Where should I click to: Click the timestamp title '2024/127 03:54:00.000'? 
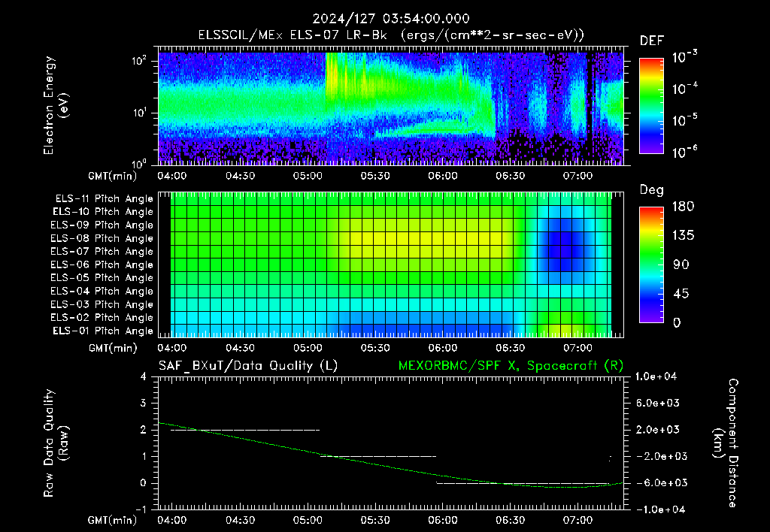pos(391,19)
